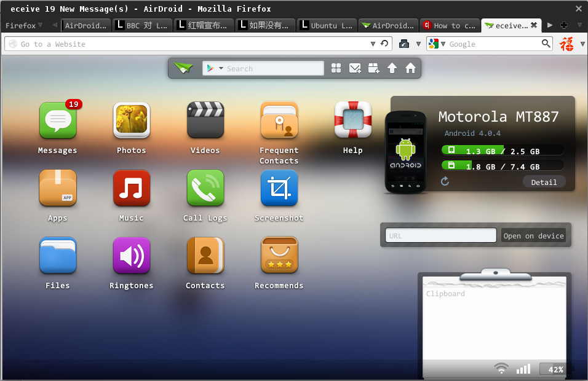Show all apps grid in AirDroid toolbar

tap(336, 68)
